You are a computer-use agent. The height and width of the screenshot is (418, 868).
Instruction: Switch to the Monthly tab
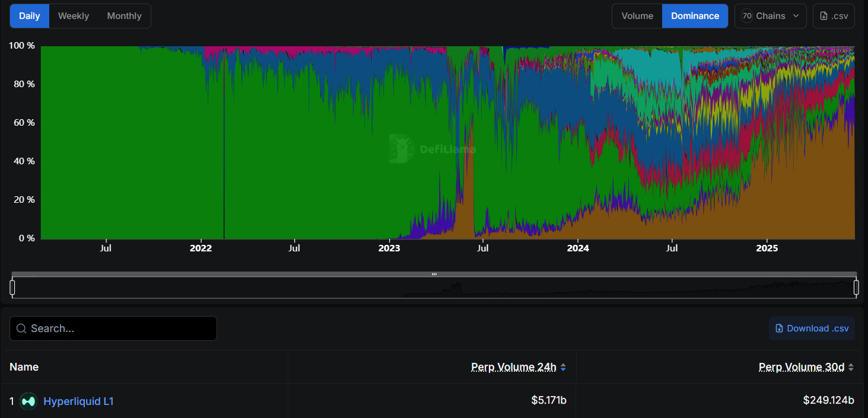124,15
